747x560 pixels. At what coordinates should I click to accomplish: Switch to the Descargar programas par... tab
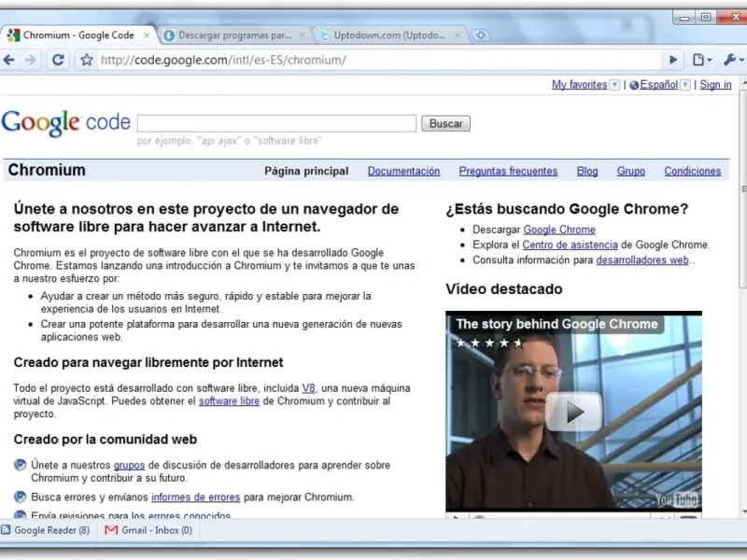coord(233,35)
